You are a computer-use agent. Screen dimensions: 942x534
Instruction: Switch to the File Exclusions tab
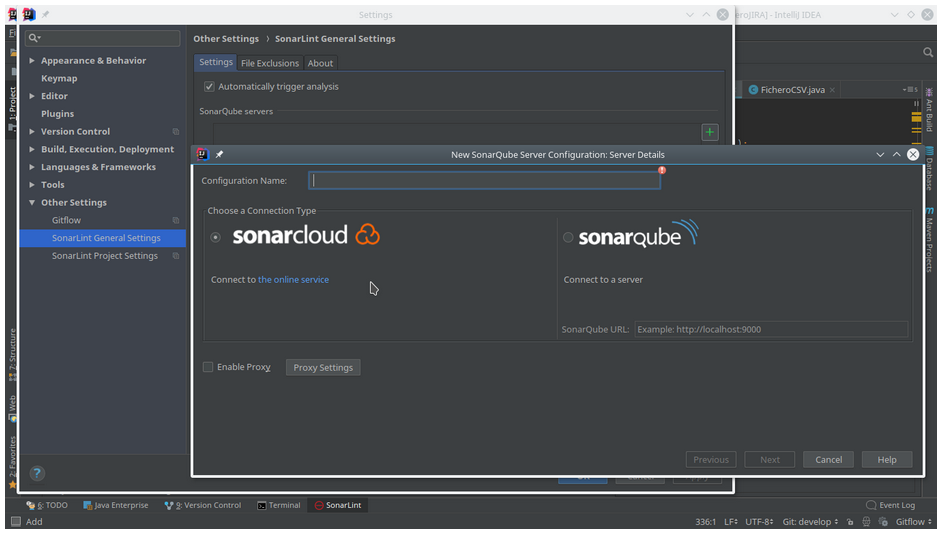270,63
